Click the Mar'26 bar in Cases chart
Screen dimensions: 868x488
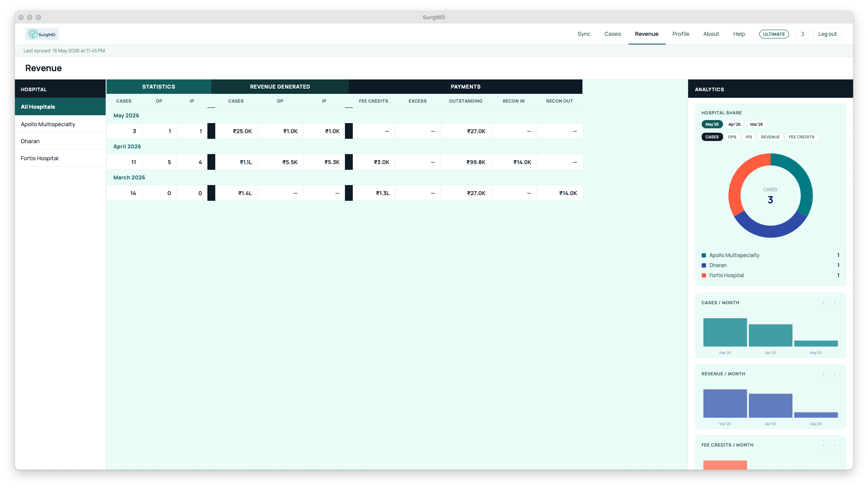coord(725,333)
